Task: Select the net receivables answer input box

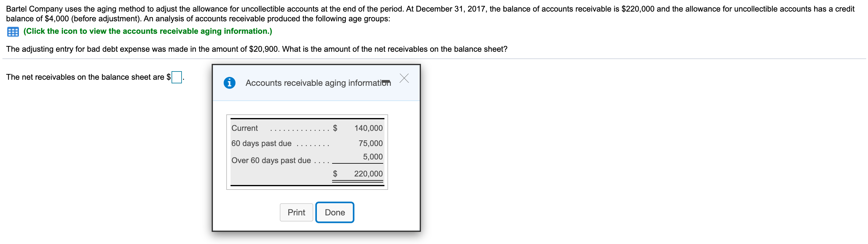Action: coord(177,77)
